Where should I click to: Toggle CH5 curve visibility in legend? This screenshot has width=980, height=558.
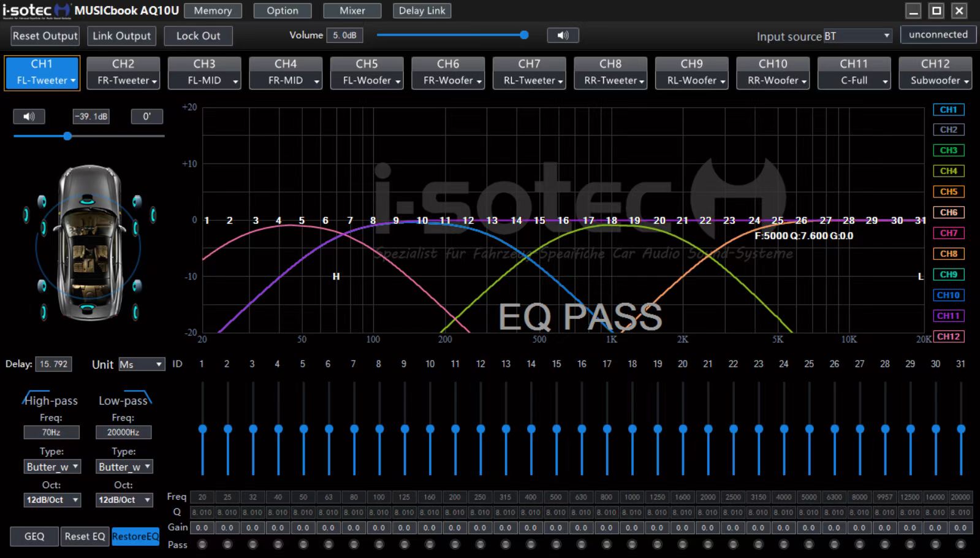click(x=948, y=192)
